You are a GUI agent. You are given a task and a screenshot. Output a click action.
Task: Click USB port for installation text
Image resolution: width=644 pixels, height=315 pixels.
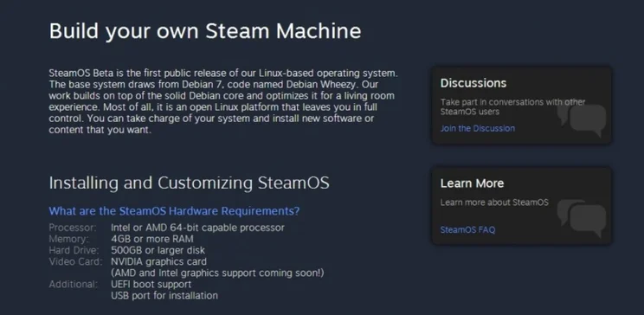pyautogui.click(x=164, y=295)
